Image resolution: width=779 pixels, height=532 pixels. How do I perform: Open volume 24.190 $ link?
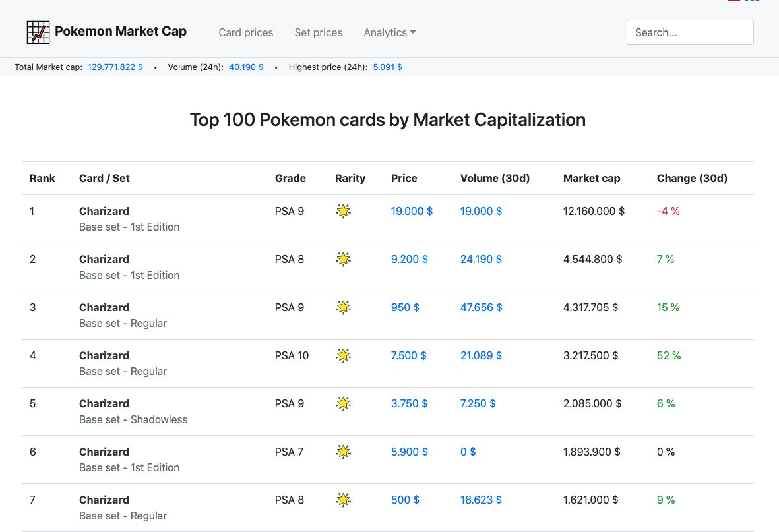(x=481, y=259)
